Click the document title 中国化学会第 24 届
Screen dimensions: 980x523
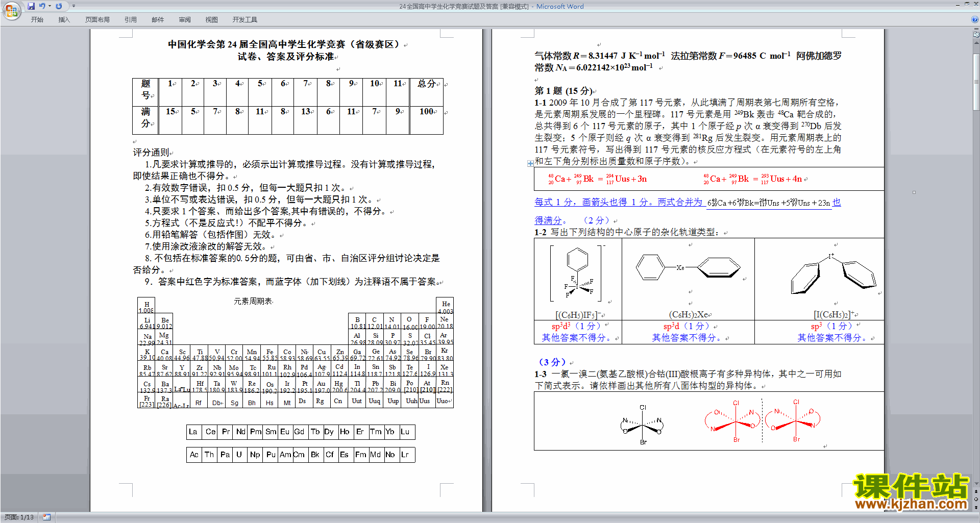208,44
